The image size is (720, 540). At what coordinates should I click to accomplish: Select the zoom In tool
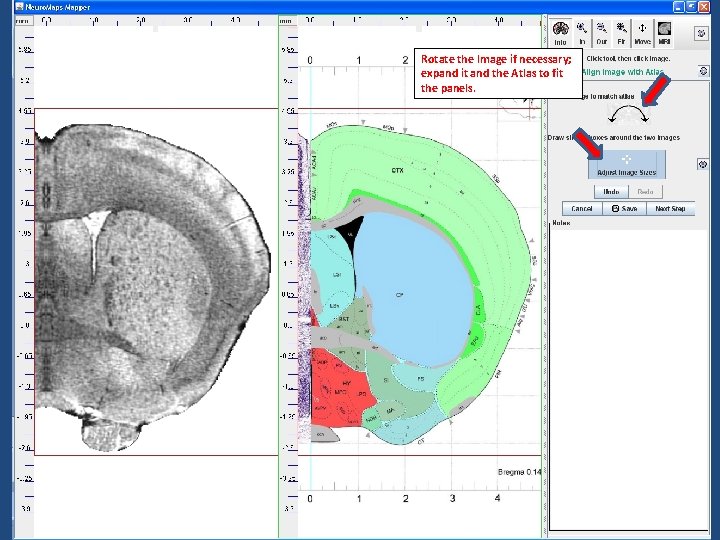click(582, 33)
